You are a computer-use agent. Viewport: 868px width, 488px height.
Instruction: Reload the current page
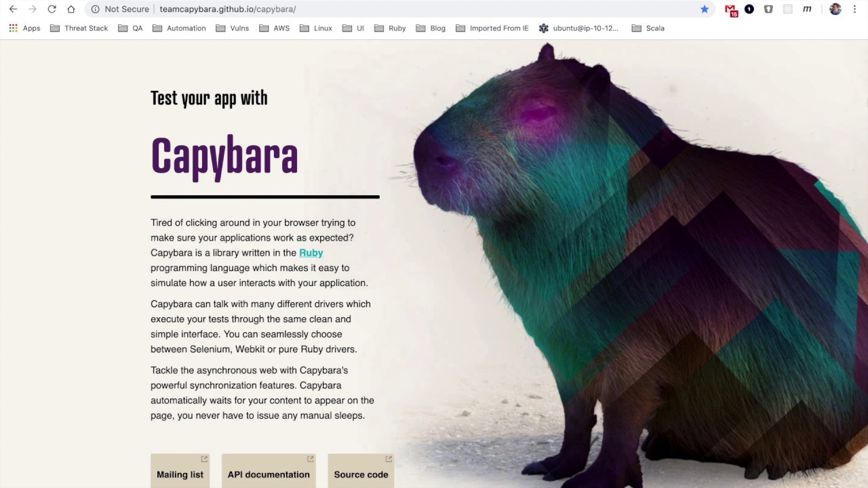point(52,9)
